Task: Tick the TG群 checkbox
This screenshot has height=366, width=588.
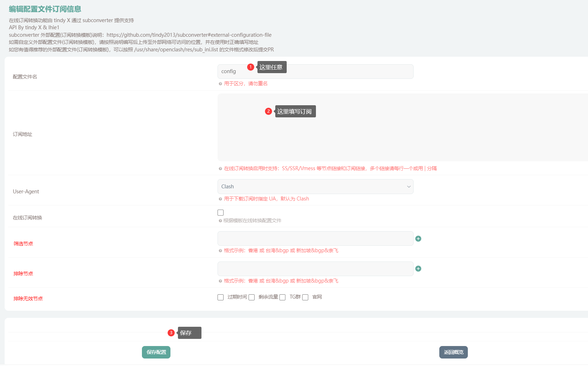Action: [282, 298]
